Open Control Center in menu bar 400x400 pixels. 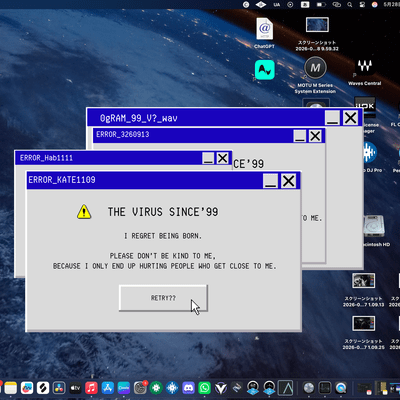click(362, 5)
